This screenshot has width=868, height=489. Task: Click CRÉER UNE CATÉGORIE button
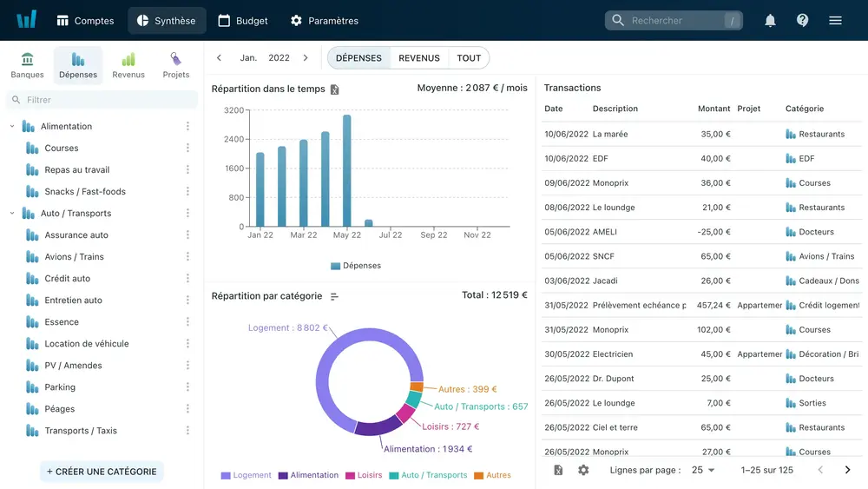pos(102,472)
